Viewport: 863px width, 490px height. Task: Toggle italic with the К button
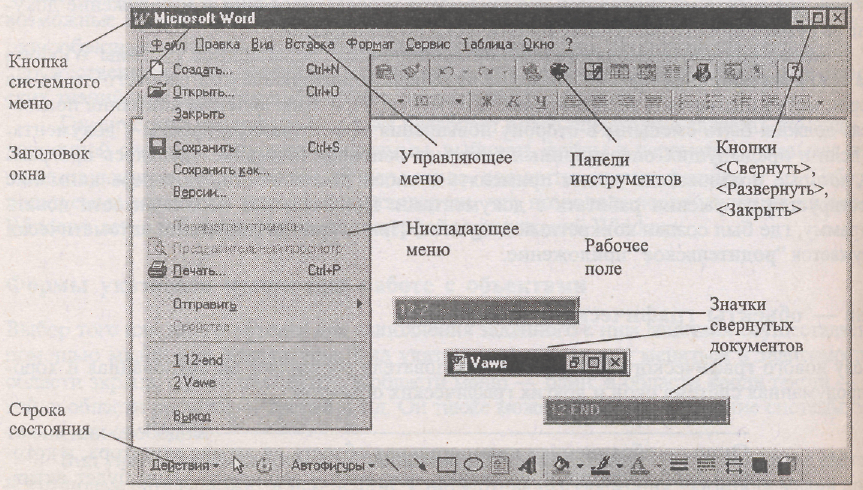tap(514, 102)
